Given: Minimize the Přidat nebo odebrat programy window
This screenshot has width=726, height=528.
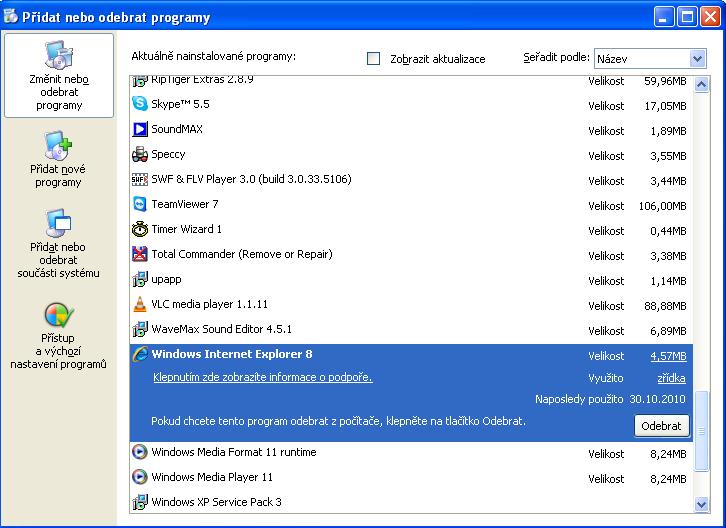Looking at the screenshot, I should 663,17.
